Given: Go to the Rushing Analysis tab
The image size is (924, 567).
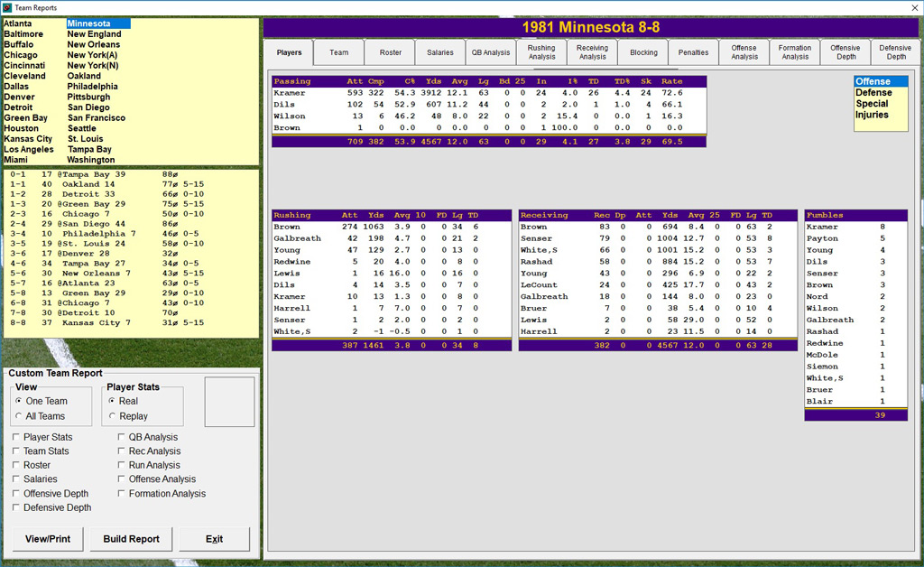Looking at the screenshot, I should pos(541,52).
